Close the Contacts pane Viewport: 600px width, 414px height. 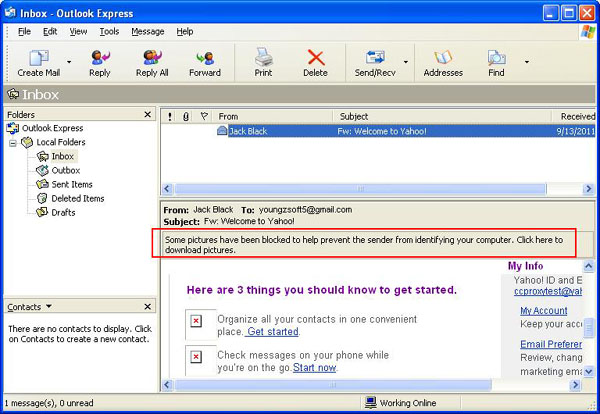(x=148, y=306)
